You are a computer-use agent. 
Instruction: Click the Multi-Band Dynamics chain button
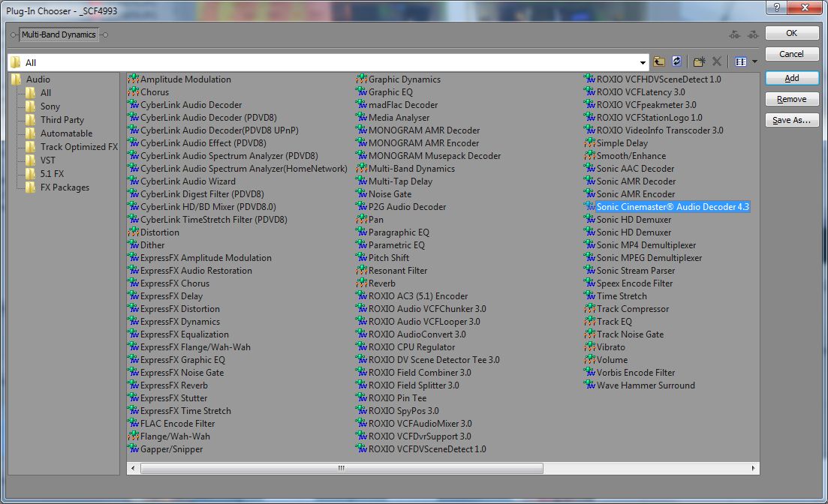59,34
